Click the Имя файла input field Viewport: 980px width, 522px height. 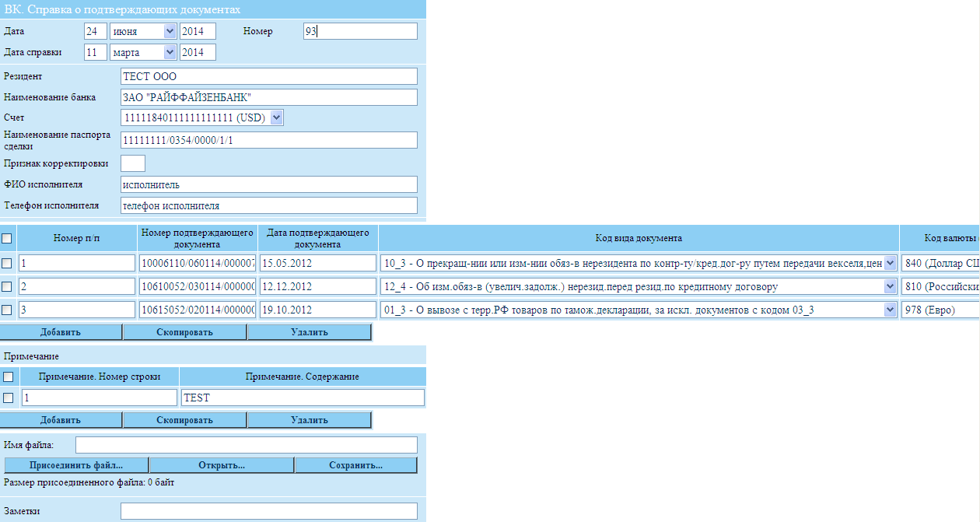click(x=246, y=445)
